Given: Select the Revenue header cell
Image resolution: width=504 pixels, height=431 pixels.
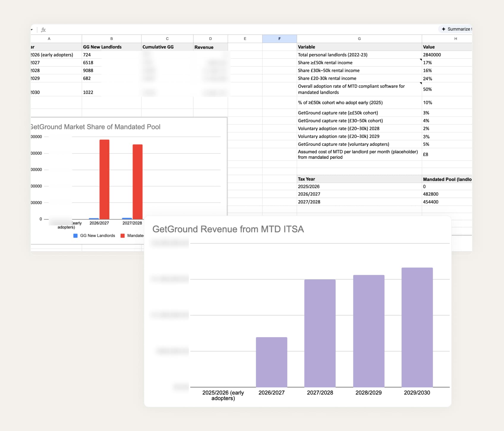Looking at the screenshot, I should (204, 47).
